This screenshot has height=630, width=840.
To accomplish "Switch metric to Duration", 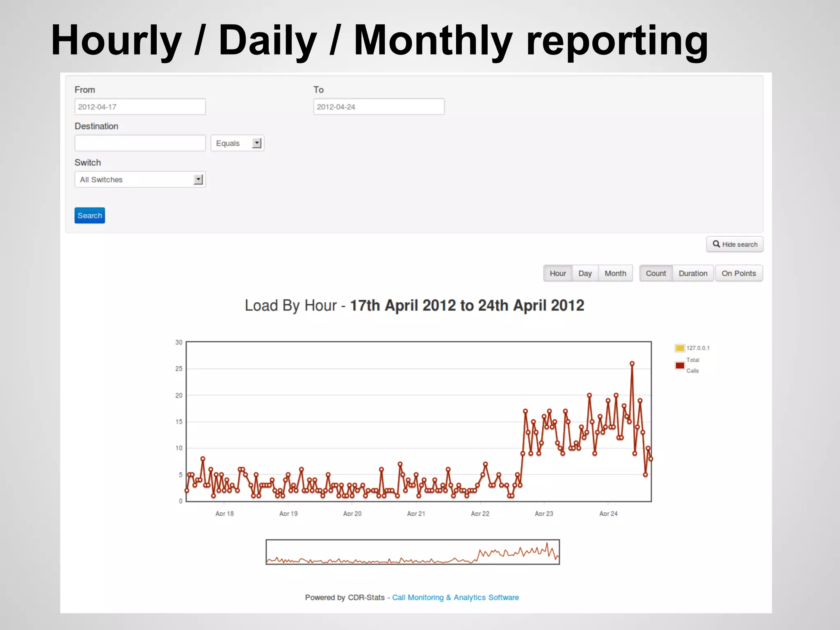I will click(693, 273).
